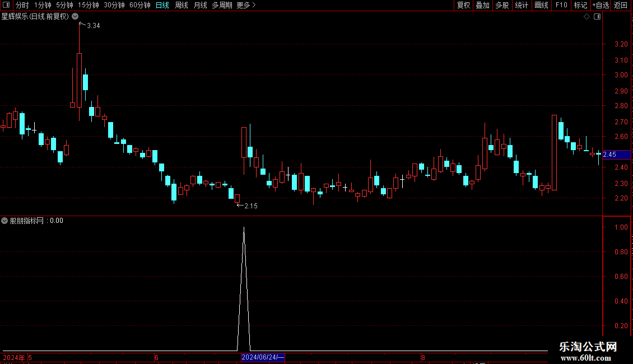Click the 叠加 overlay button

pyautogui.click(x=482, y=5)
